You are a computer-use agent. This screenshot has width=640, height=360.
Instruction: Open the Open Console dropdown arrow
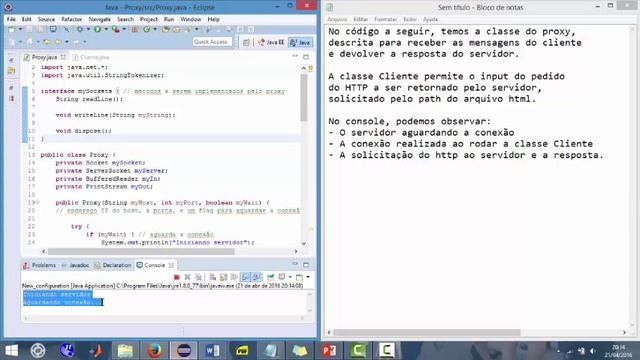coord(308,277)
